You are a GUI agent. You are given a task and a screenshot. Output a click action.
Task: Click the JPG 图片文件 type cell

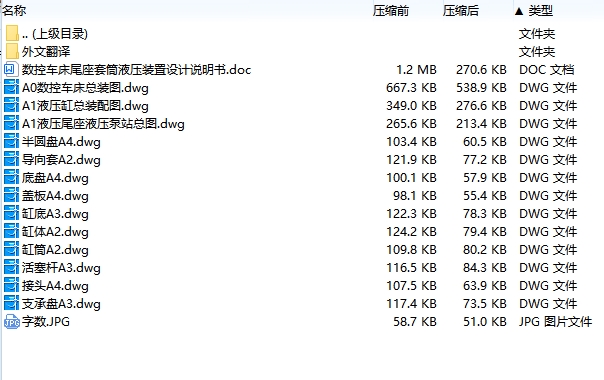pyautogui.click(x=555, y=321)
